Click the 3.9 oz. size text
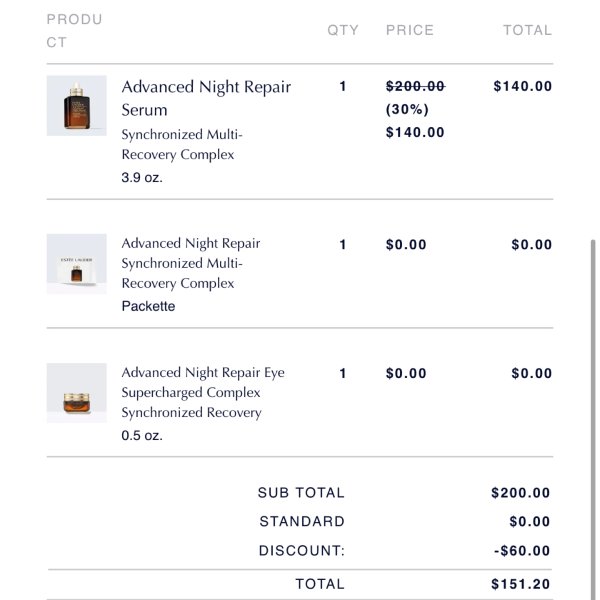 point(142,178)
